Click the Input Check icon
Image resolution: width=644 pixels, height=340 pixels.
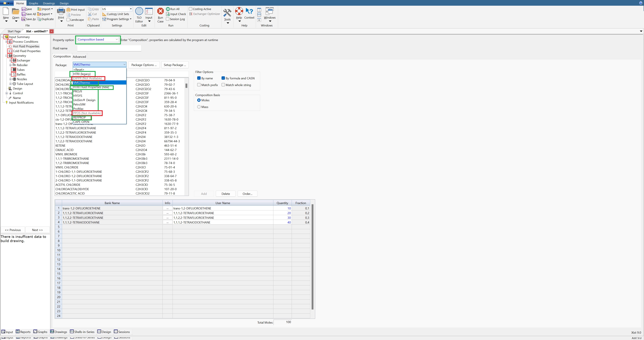tap(168, 14)
